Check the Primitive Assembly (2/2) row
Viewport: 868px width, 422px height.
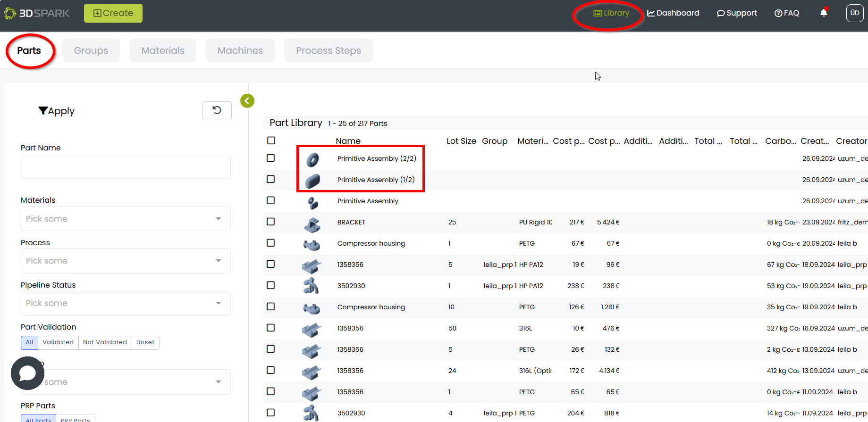270,158
